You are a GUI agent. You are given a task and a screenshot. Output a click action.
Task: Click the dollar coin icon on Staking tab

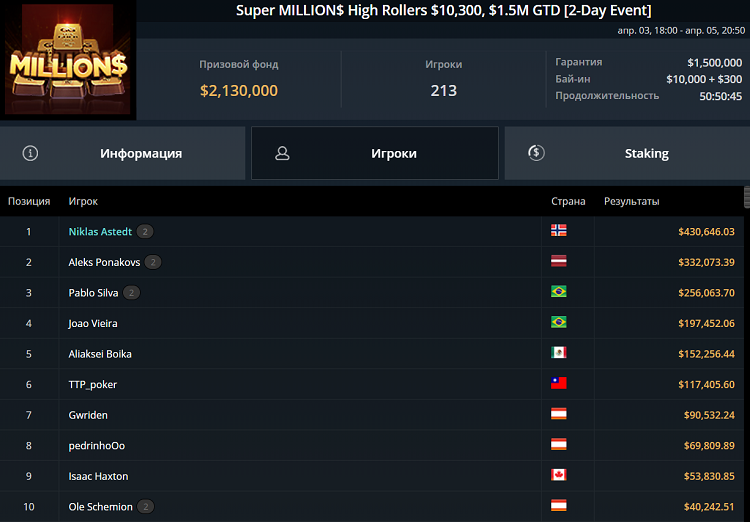[536, 153]
